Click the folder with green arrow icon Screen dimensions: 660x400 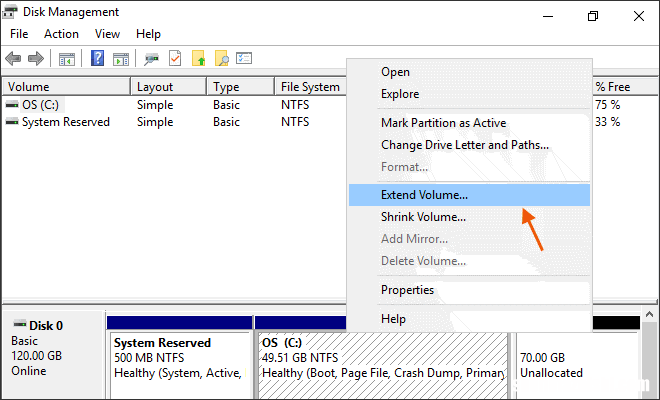point(198,58)
